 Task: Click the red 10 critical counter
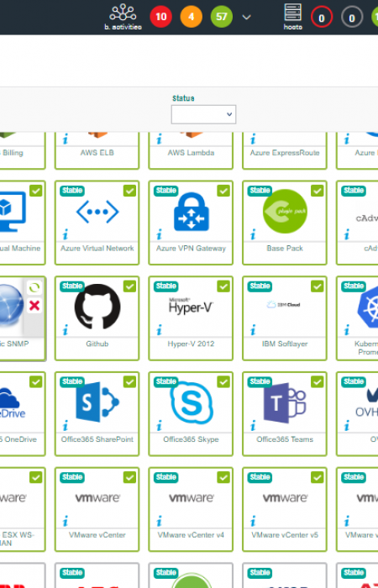pyautogui.click(x=161, y=17)
